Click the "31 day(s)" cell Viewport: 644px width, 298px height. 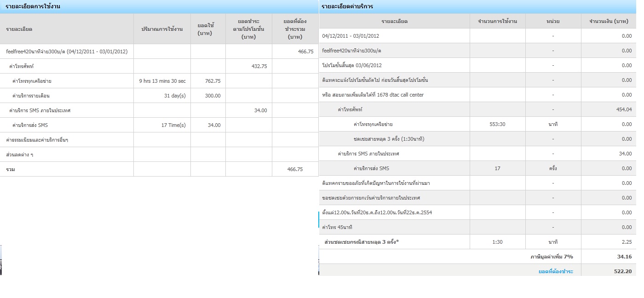[175, 96]
